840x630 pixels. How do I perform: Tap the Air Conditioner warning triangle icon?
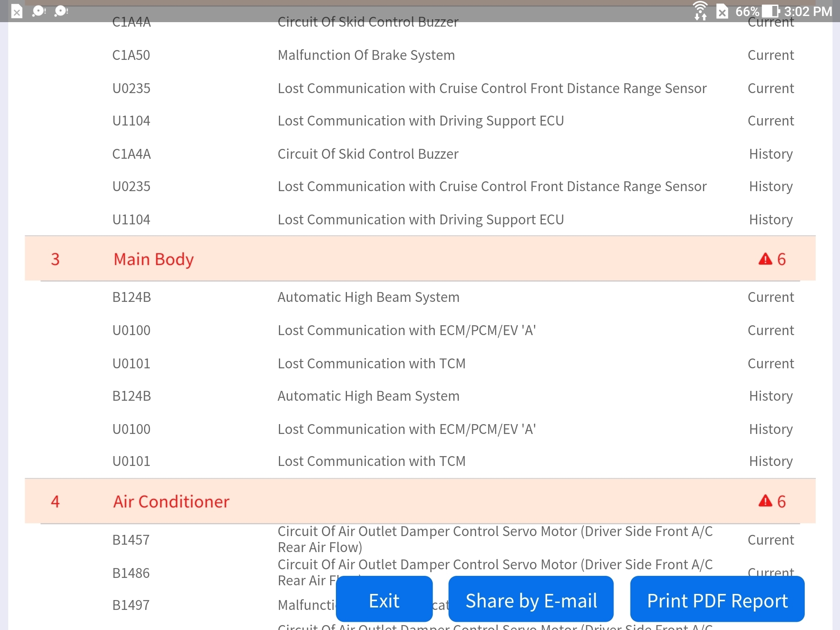(765, 501)
